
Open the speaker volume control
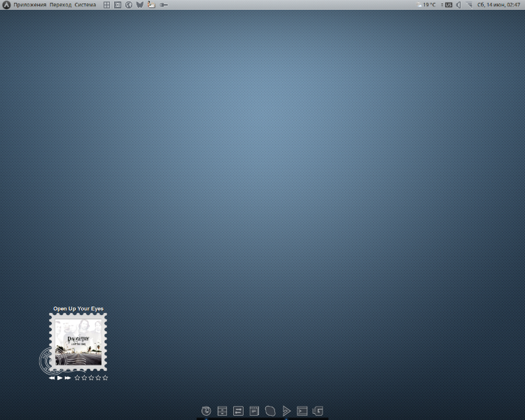coord(458,5)
